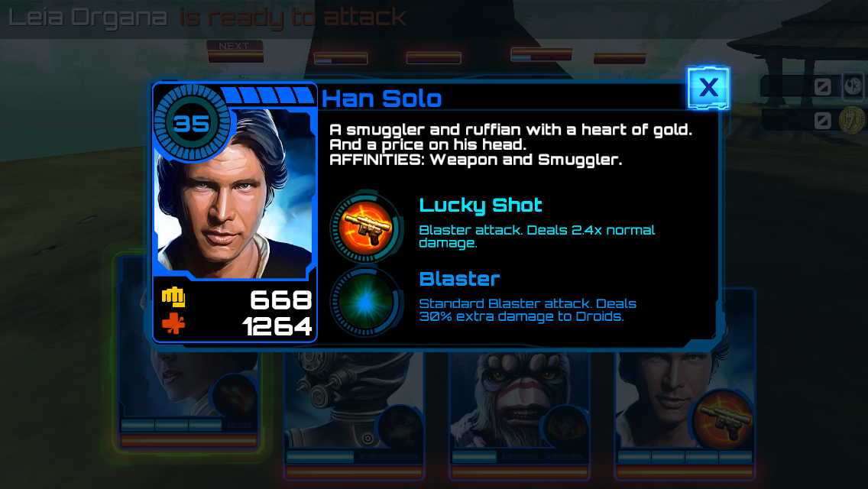Click the gold coin icon
Image resolution: width=868 pixels, height=489 pixels.
coord(852,120)
